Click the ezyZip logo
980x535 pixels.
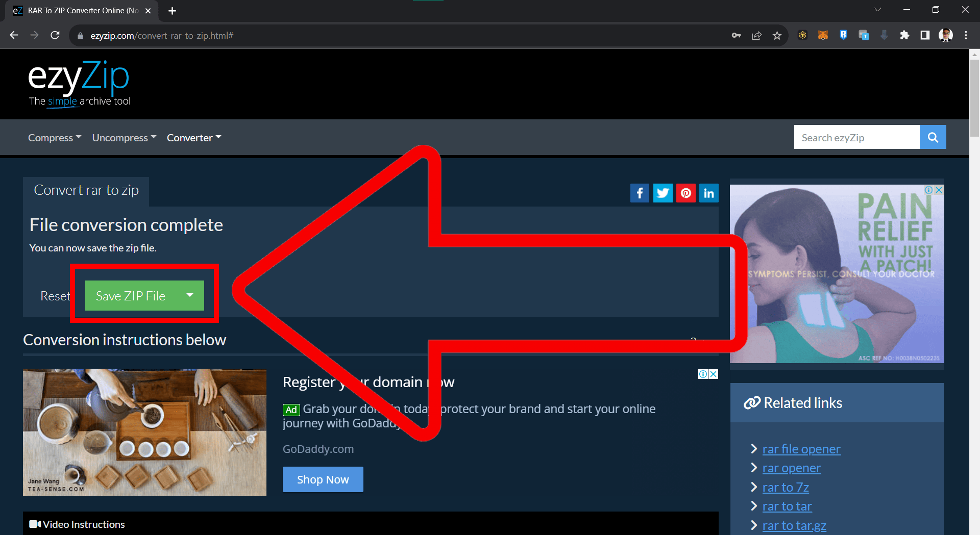pyautogui.click(x=78, y=77)
